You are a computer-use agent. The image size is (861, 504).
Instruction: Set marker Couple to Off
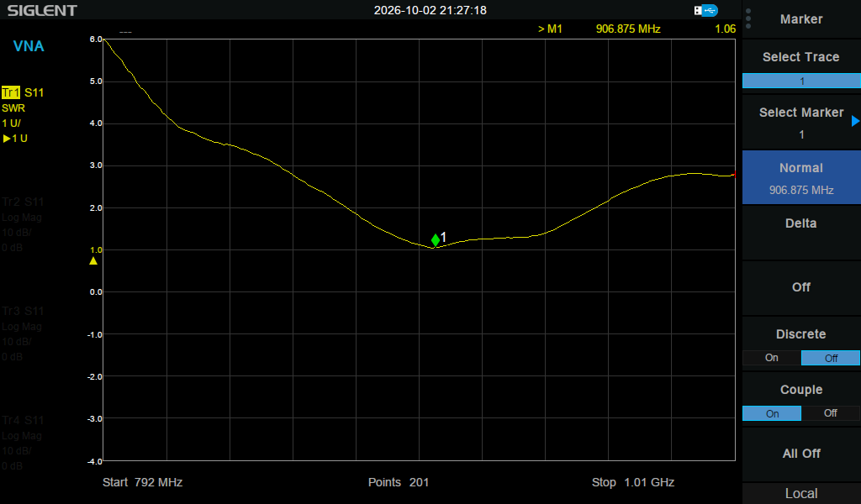[x=831, y=413]
